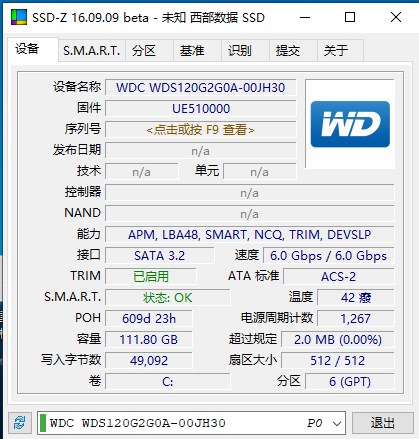Maximize the SSD-Z window
This screenshot has height=439, width=419.
pos(350,17)
